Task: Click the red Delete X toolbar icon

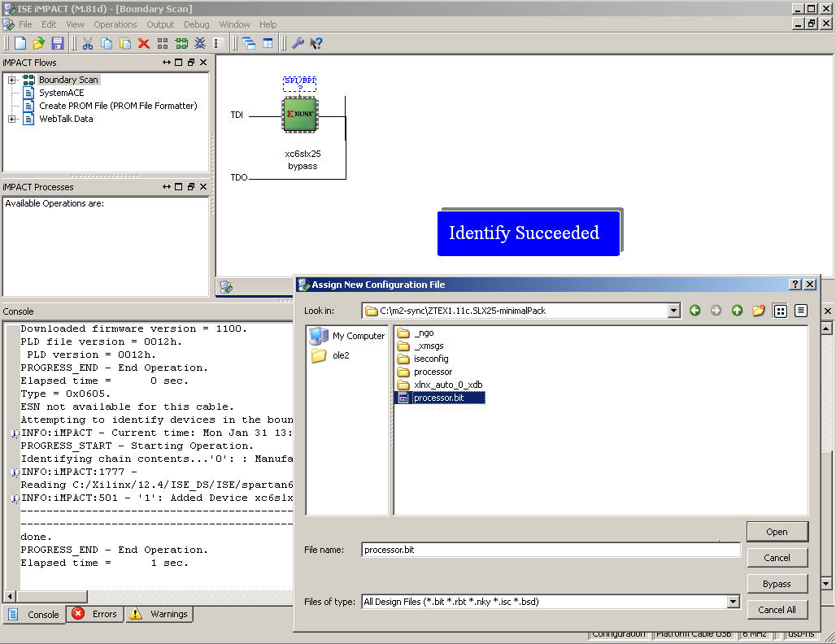Action: click(144, 43)
